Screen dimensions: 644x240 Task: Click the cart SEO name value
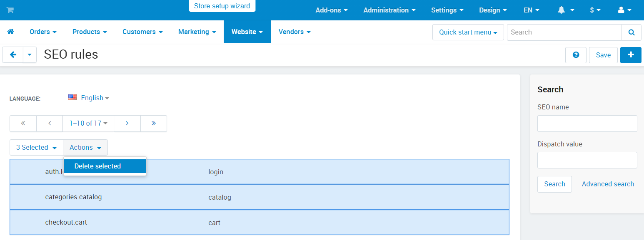(214, 223)
